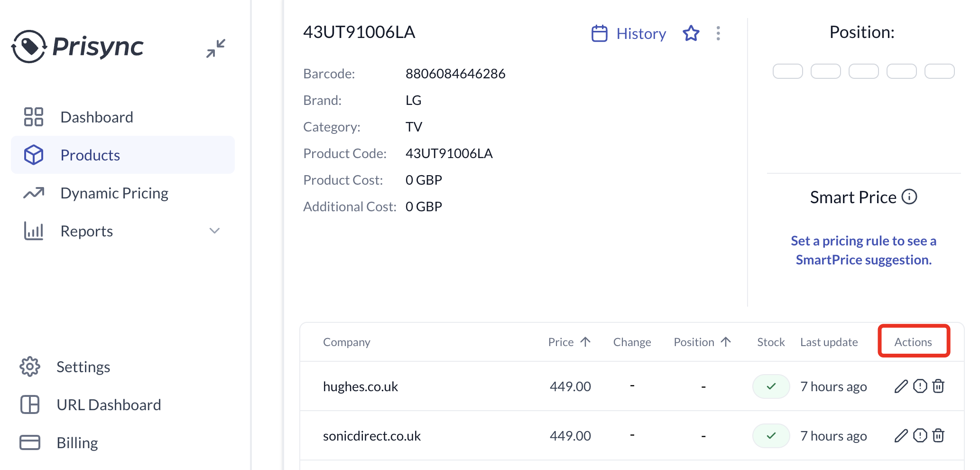The width and height of the screenshot is (980, 470).
Task: Edit the sonicdirect.co.uk competitor URL
Action: click(901, 436)
